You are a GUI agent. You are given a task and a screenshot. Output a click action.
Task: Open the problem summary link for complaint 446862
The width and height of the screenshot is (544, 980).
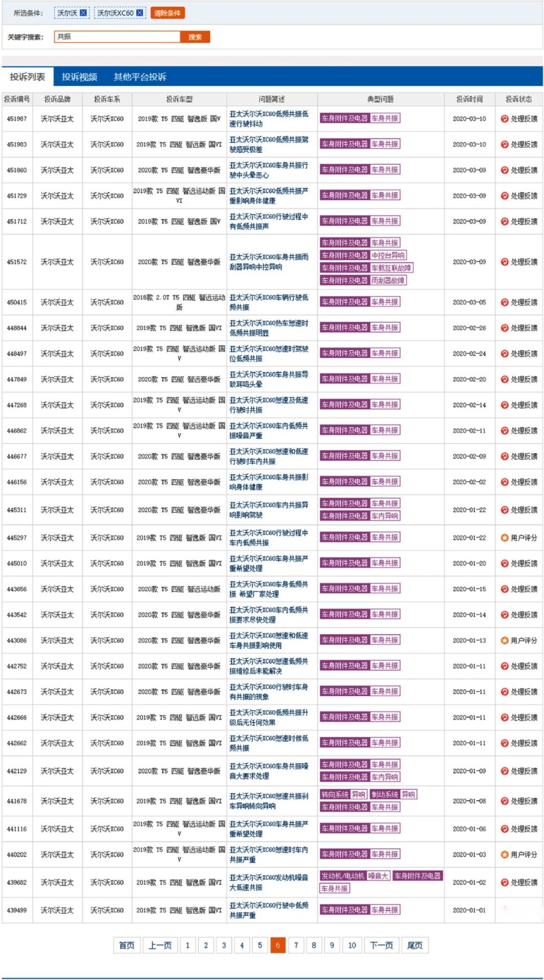point(269,431)
